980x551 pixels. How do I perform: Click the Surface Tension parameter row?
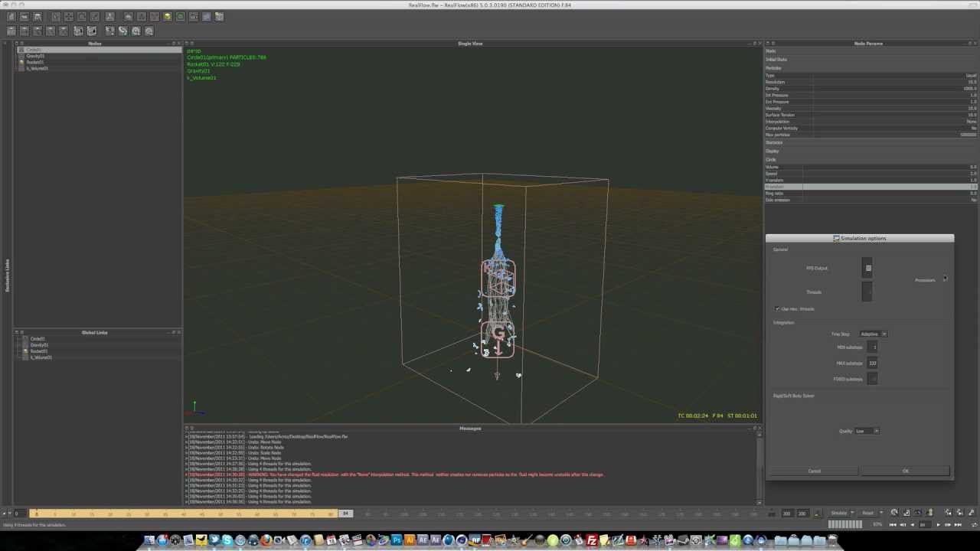pos(871,115)
